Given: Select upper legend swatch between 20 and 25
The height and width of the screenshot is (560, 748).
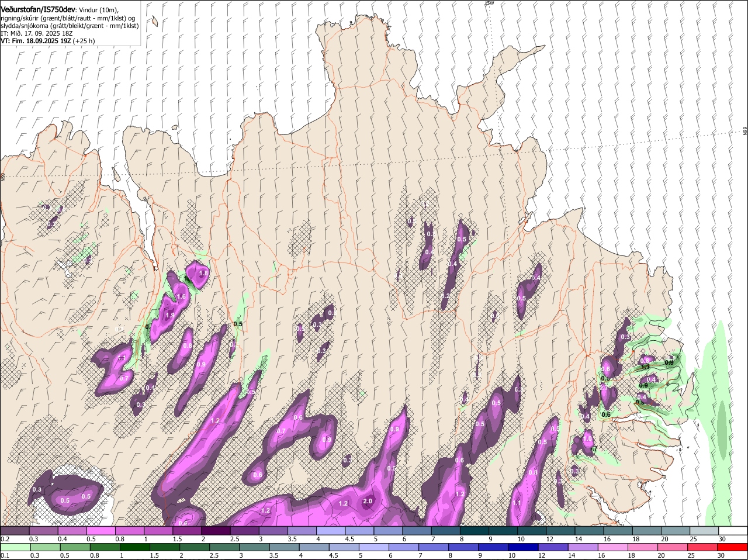Looking at the screenshot, I should coord(676,530).
